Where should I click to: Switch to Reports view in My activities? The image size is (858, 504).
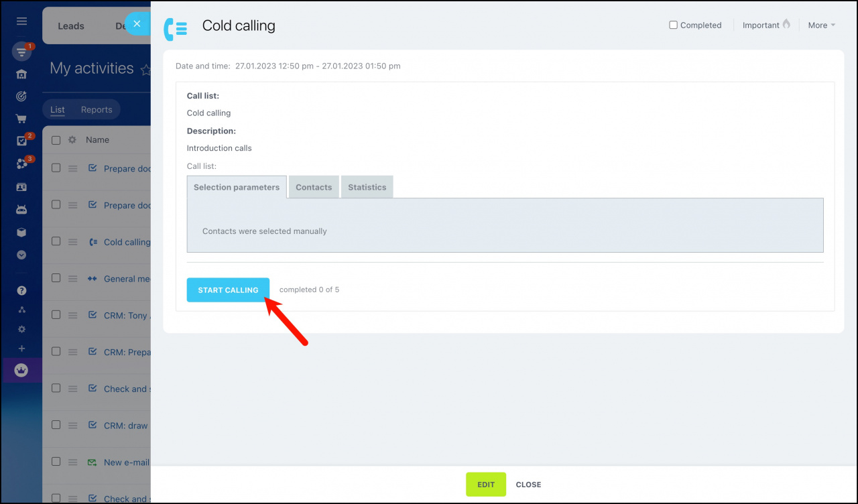pos(97,109)
